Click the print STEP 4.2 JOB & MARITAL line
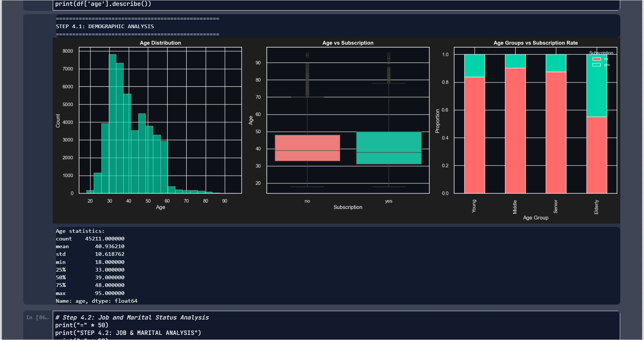The width and height of the screenshot is (644, 340). [x=128, y=333]
